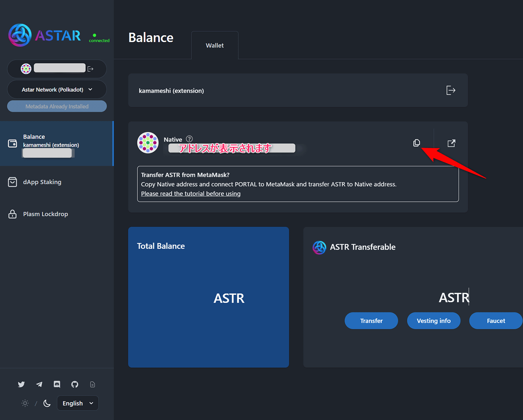Screen dimensions: 523x420
Task: Open Please read the tutorial before using link
Action: point(191,193)
